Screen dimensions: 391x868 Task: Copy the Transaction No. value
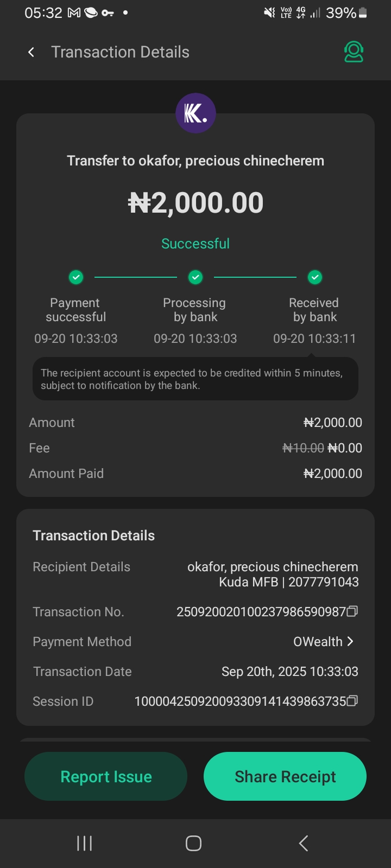click(x=352, y=612)
